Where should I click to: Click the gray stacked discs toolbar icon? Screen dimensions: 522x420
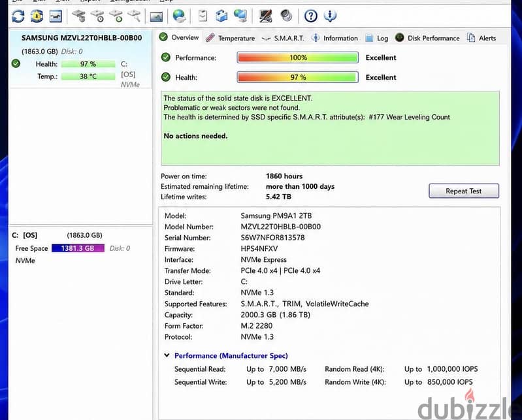(x=286, y=15)
